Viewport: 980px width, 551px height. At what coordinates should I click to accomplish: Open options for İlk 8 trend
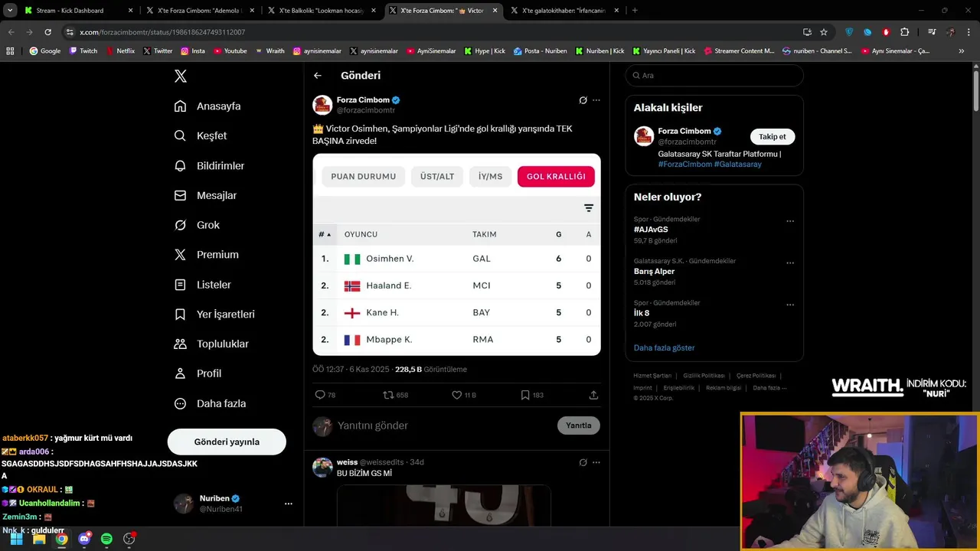[x=790, y=305]
